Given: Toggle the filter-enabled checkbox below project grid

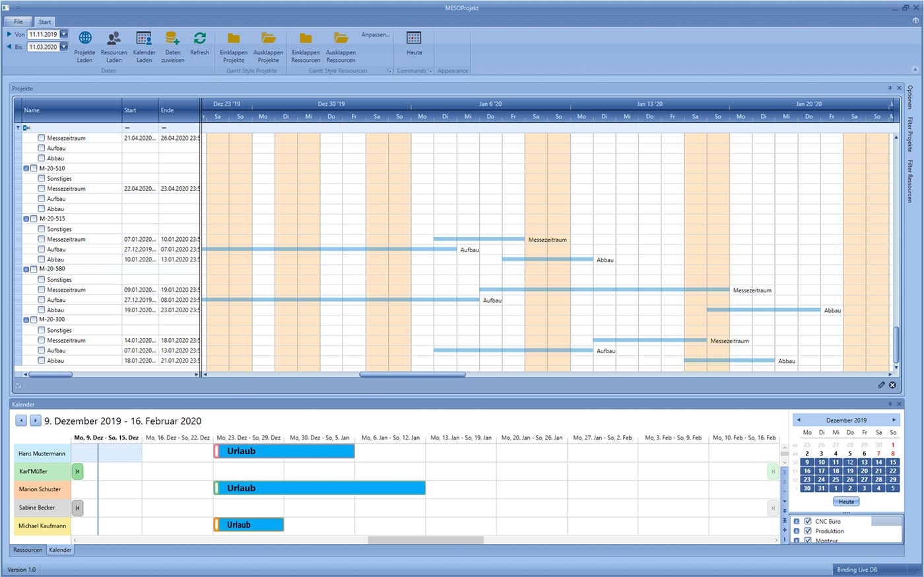Looking at the screenshot, I should (x=18, y=385).
